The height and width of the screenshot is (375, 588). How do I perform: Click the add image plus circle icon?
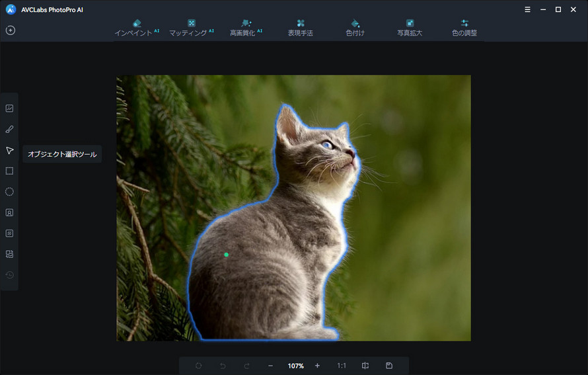[11, 30]
